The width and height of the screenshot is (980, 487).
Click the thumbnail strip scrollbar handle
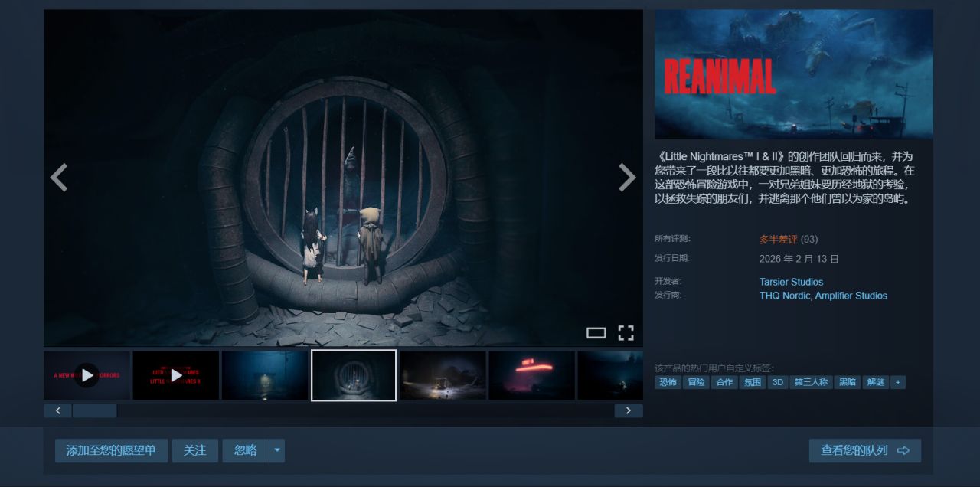pos(94,410)
